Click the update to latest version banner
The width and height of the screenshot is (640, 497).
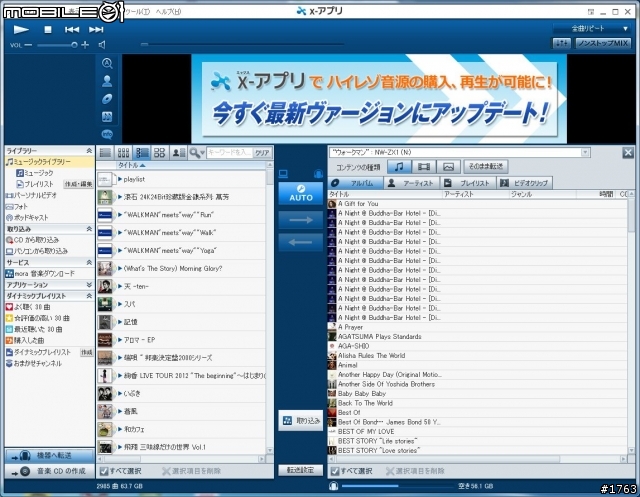[x=379, y=99]
